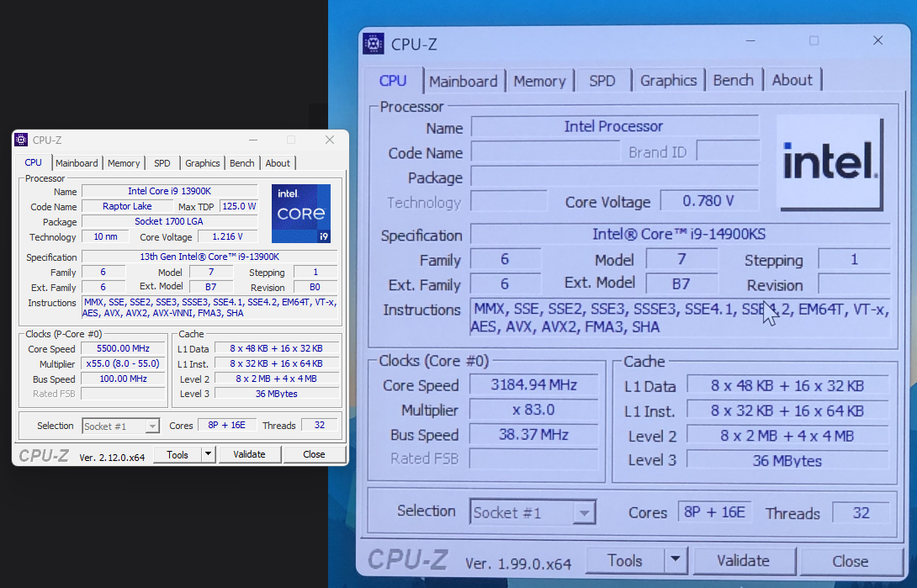Minimize the large CPU-Z window
This screenshot has height=588, width=917.
point(751,40)
